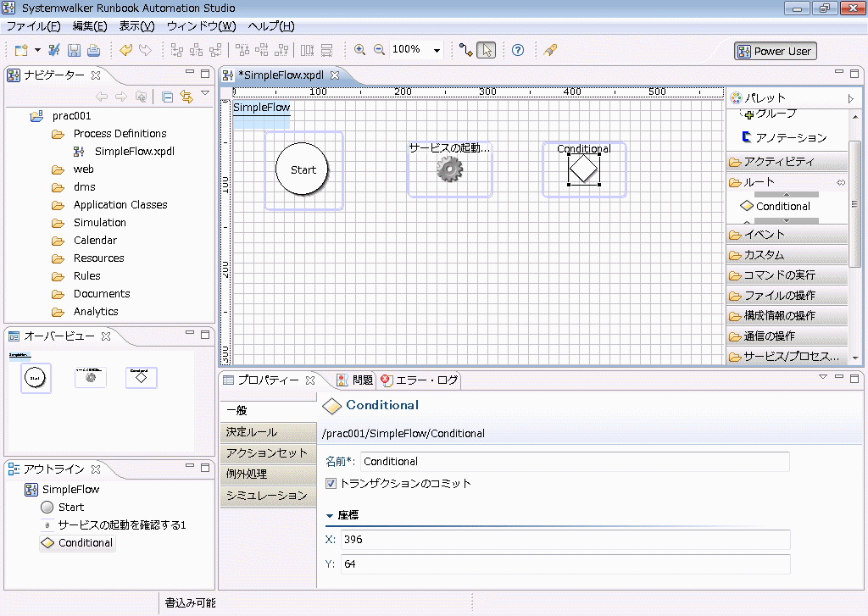The width and height of the screenshot is (868, 616).
Task: Maximize the Properties view
Action: 854,378
